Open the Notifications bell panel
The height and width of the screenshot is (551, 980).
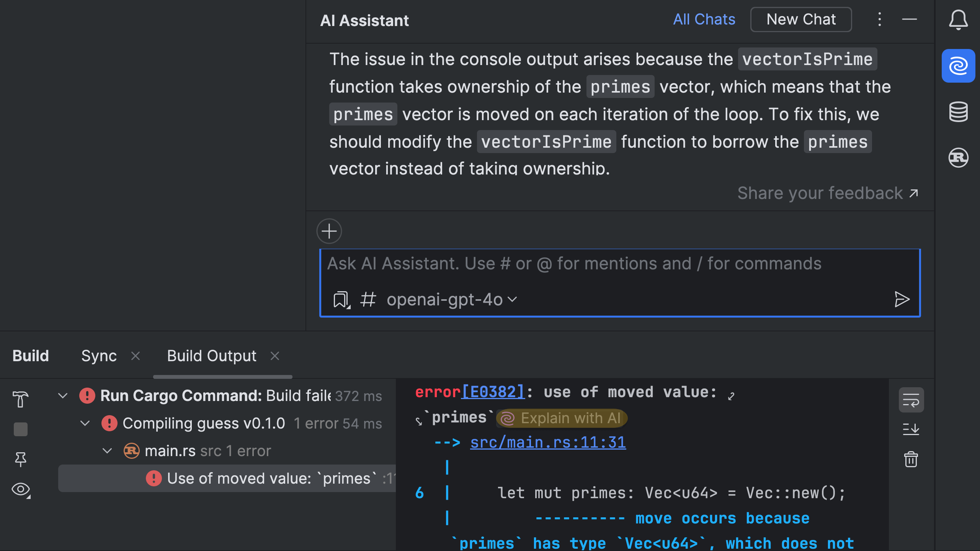958,20
